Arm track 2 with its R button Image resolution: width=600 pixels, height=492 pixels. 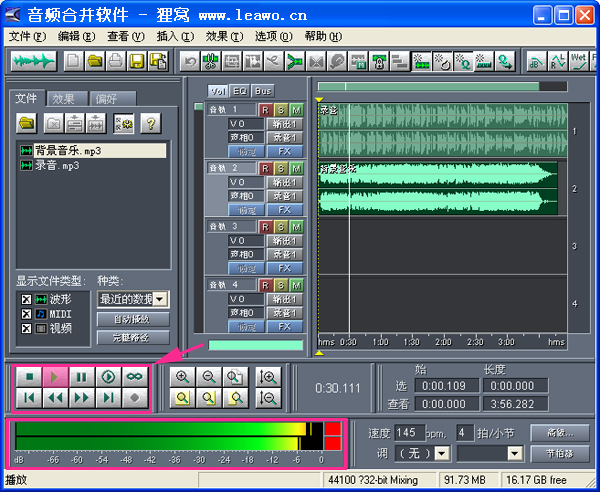point(266,169)
